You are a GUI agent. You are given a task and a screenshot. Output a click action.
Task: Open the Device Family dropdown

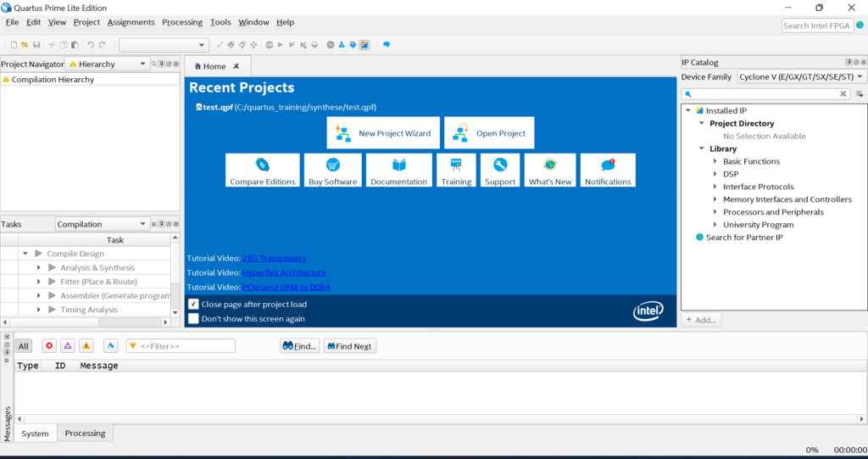801,76
